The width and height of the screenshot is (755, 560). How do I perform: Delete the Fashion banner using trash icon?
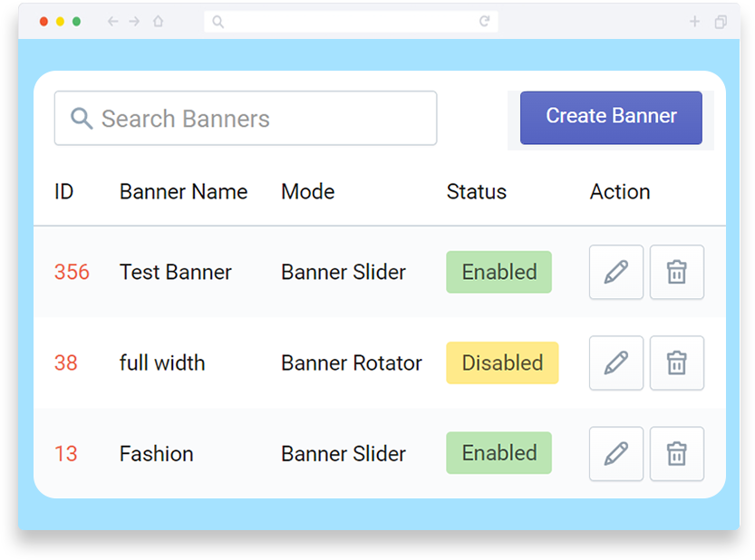(676, 454)
